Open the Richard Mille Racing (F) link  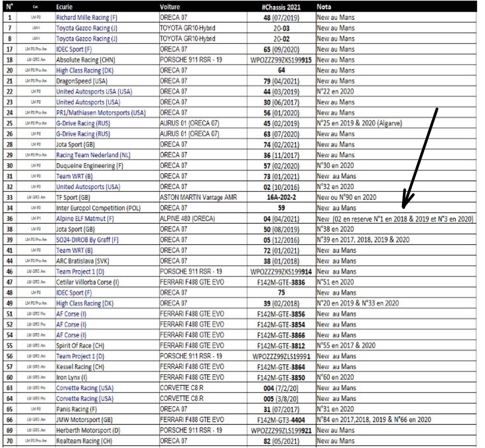click(87, 18)
